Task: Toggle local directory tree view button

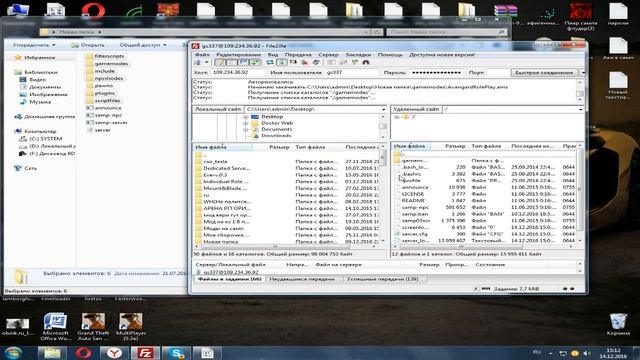Action: pos(231,62)
